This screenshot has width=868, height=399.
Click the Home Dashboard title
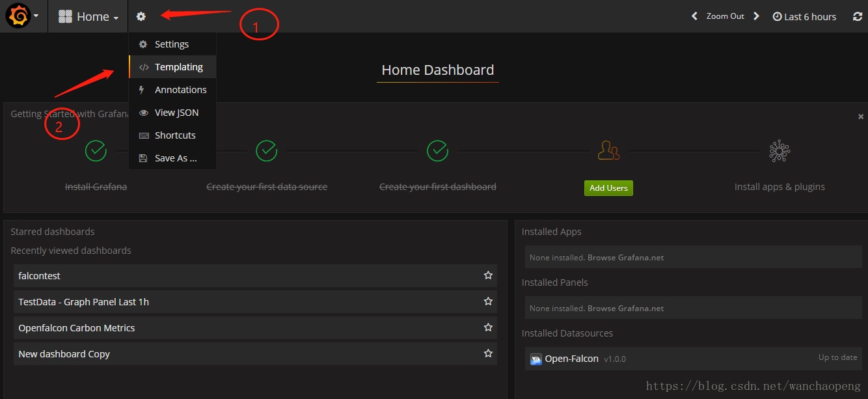tap(438, 70)
